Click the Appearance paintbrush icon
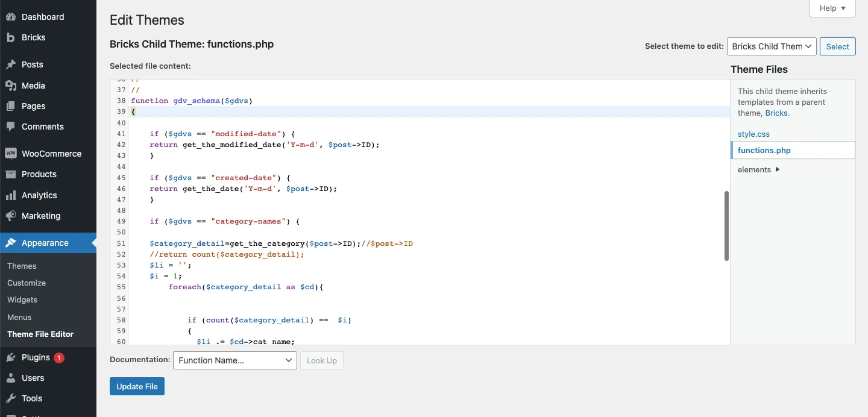This screenshot has width=868, height=417. pyautogui.click(x=10, y=243)
